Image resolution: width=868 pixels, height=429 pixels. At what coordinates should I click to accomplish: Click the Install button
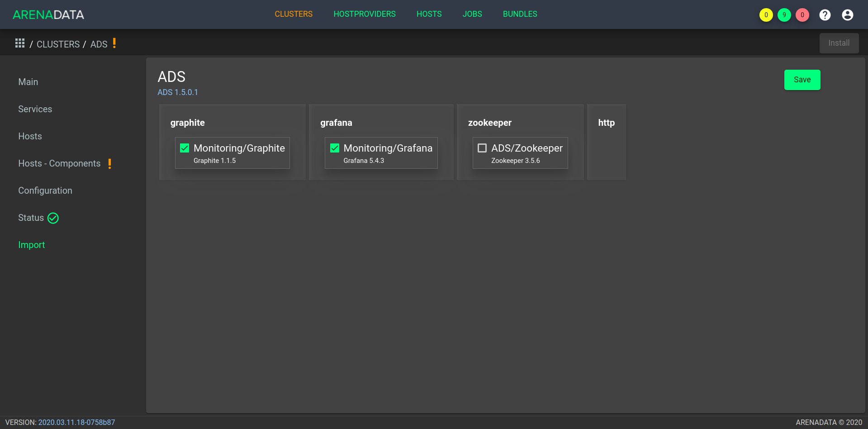pos(839,43)
